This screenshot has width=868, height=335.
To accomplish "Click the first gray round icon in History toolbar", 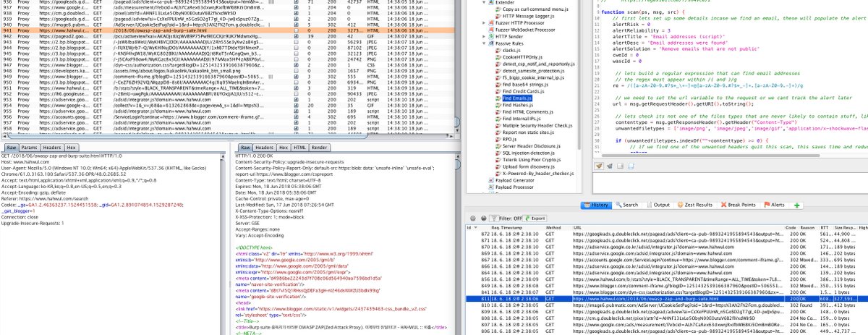I will (472, 217).
